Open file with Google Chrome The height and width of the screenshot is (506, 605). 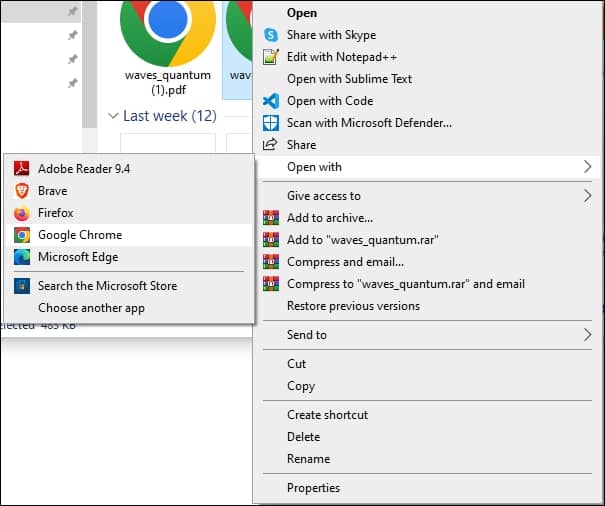129,235
